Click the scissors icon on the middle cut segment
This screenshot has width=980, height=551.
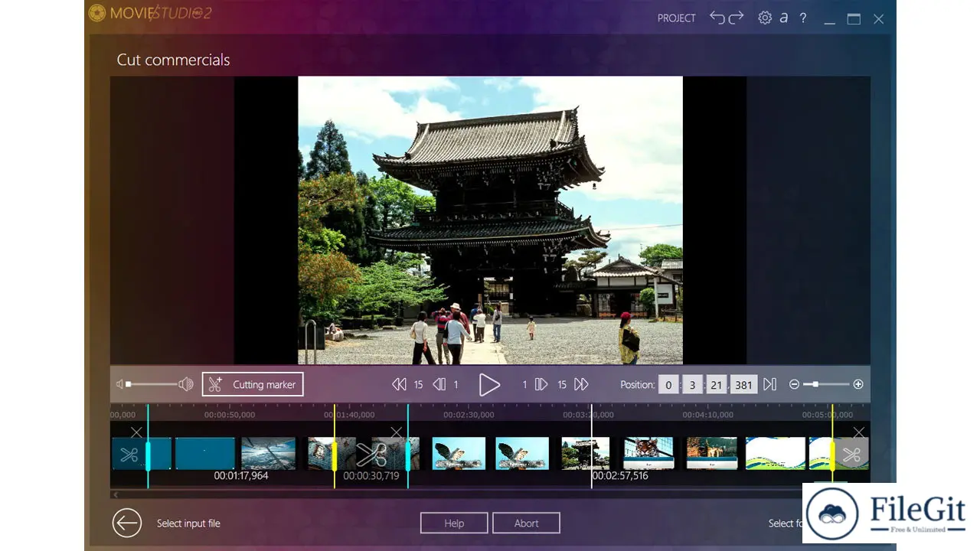point(371,455)
